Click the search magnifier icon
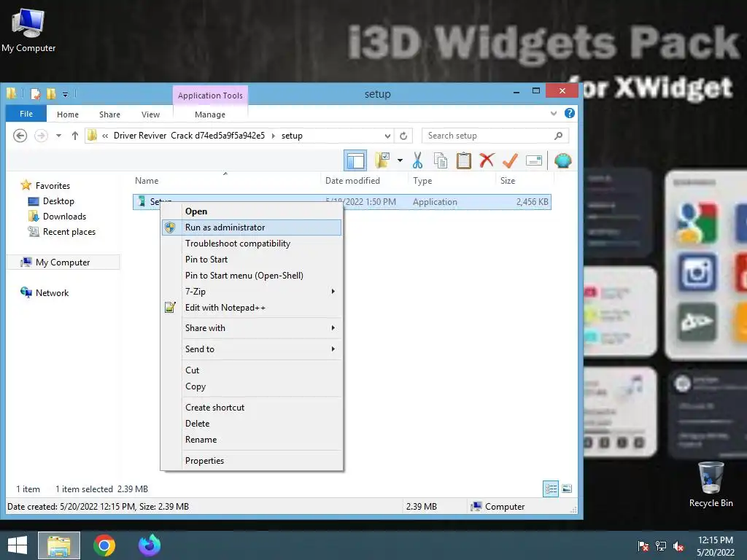747x560 pixels. pyautogui.click(x=559, y=136)
